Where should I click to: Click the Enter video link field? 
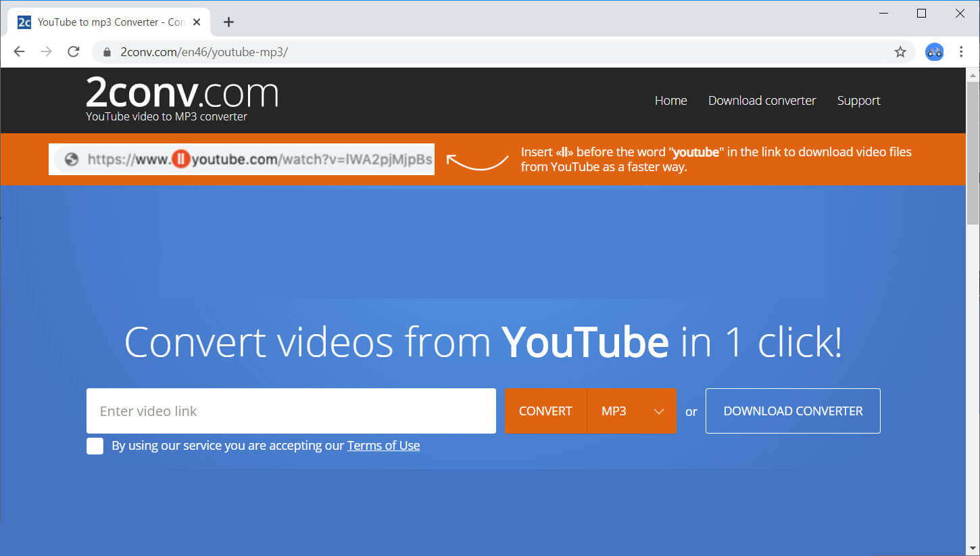tap(291, 411)
